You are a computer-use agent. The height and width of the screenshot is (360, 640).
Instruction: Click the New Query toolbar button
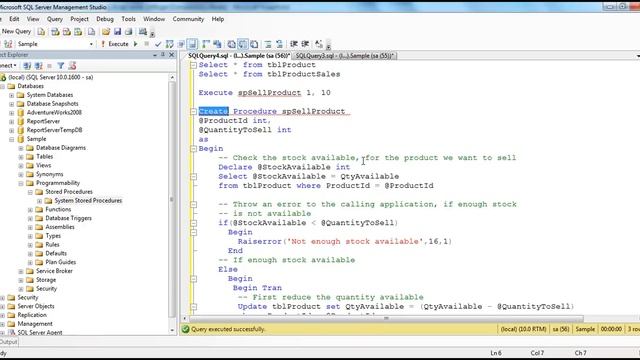16,31
